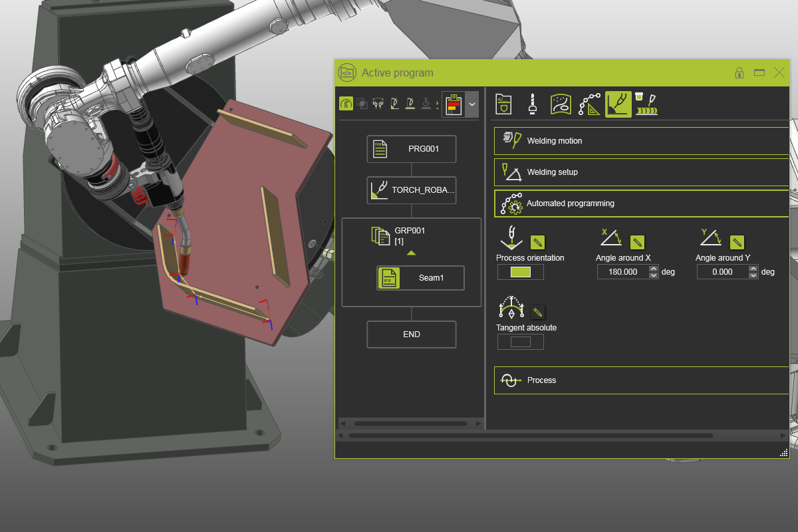Open the laser spark tool icon
798x532 pixels.
pos(362,104)
